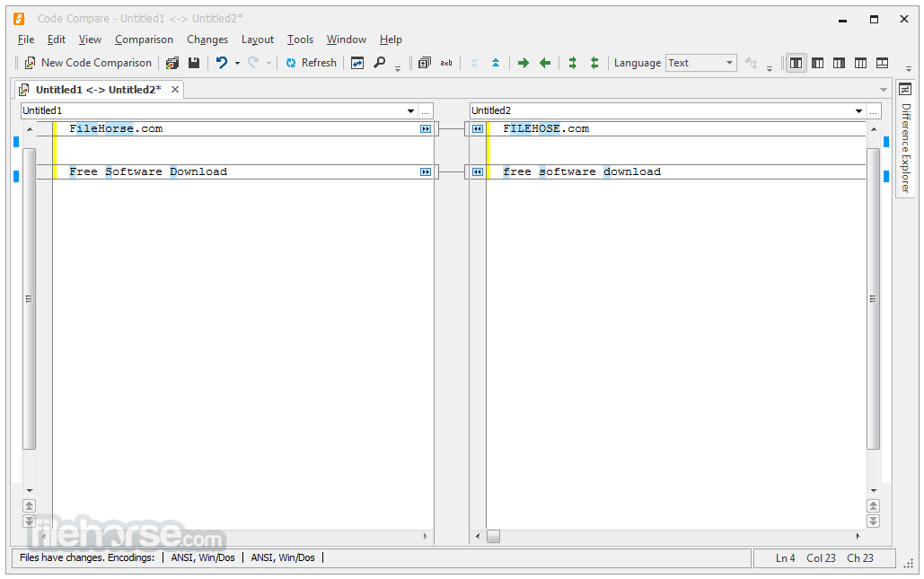Go to next difference double down arrow
This screenshot has height=579, width=924.
474,63
